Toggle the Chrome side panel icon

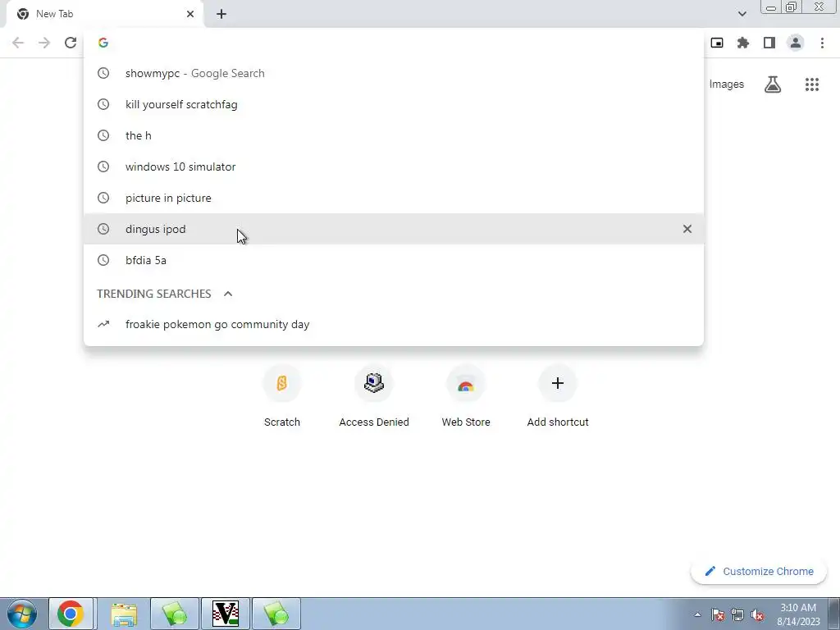point(769,43)
